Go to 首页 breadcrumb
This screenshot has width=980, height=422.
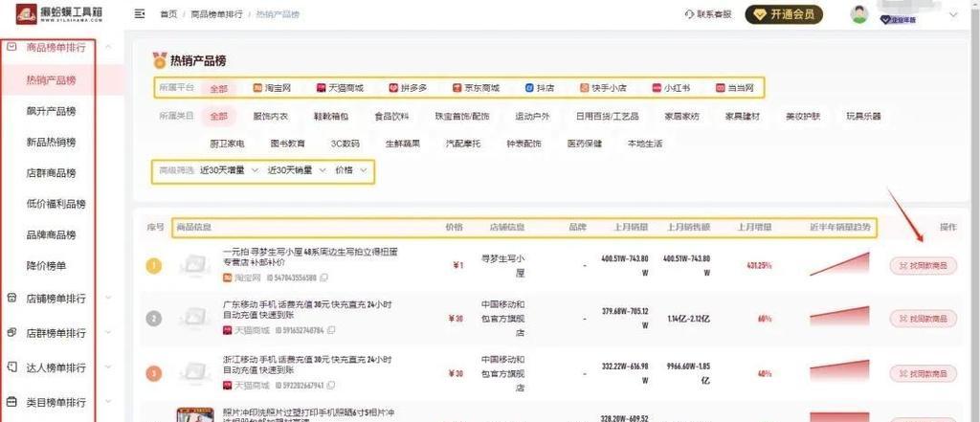click(168, 13)
